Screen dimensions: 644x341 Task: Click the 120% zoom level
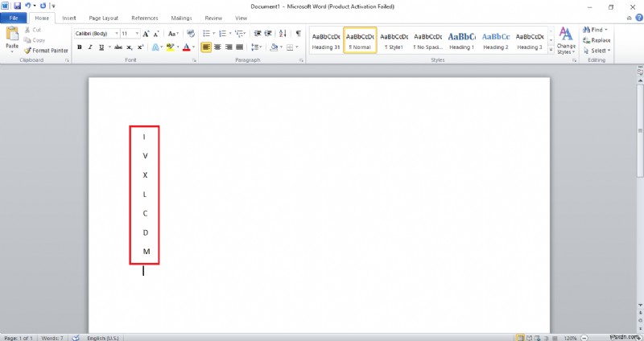(570, 338)
